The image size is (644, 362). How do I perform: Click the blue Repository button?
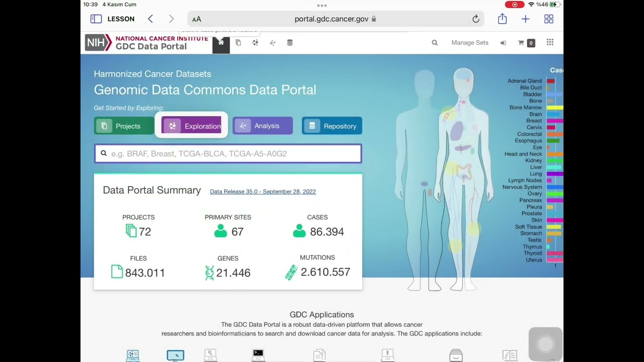coord(332,126)
